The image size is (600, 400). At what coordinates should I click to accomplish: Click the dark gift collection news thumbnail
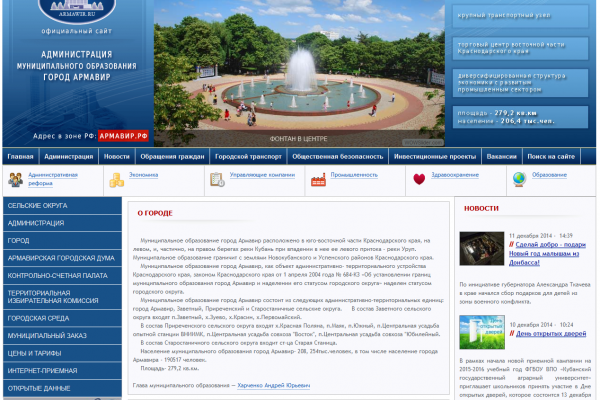pyautogui.click(x=482, y=248)
